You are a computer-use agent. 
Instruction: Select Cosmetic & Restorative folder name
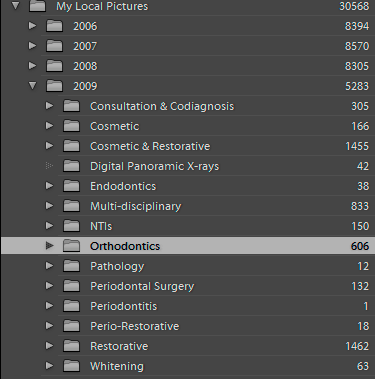pos(150,146)
